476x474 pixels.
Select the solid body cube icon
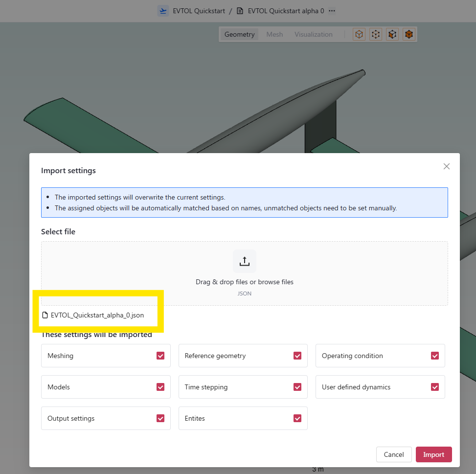click(x=409, y=34)
